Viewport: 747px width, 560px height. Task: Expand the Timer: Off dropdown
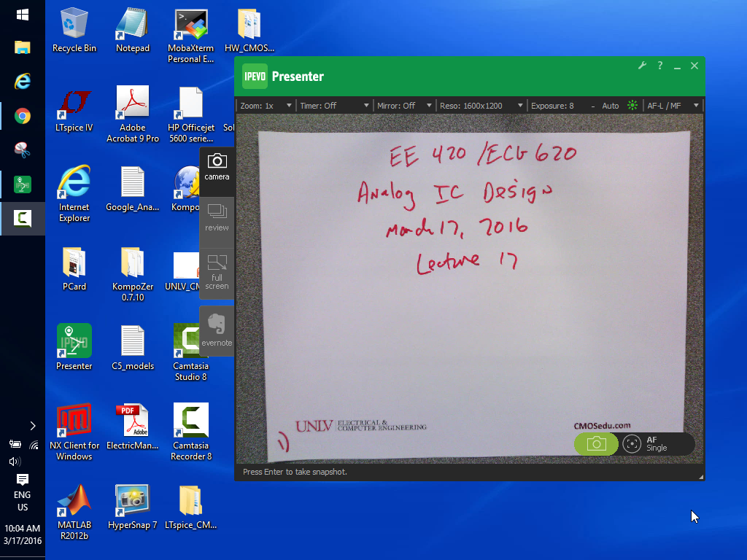tap(334, 106)
